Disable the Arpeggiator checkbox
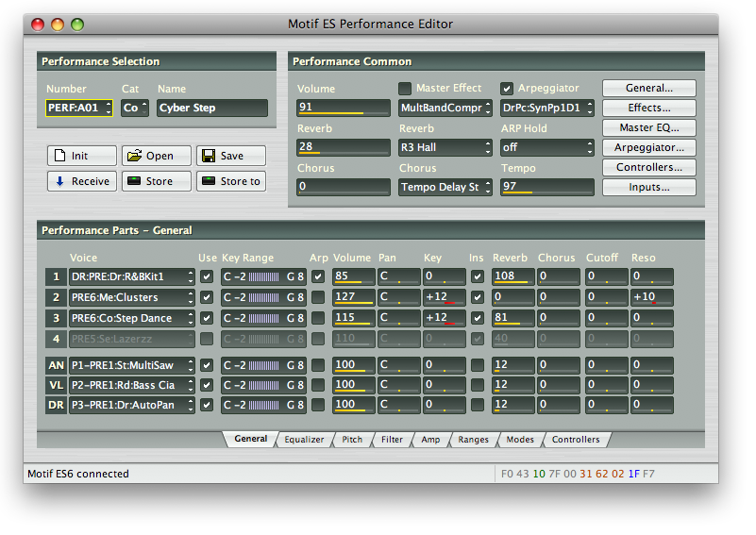Image resolution: width=756 pixels, height=535 pixels. (x=507, y=89)
